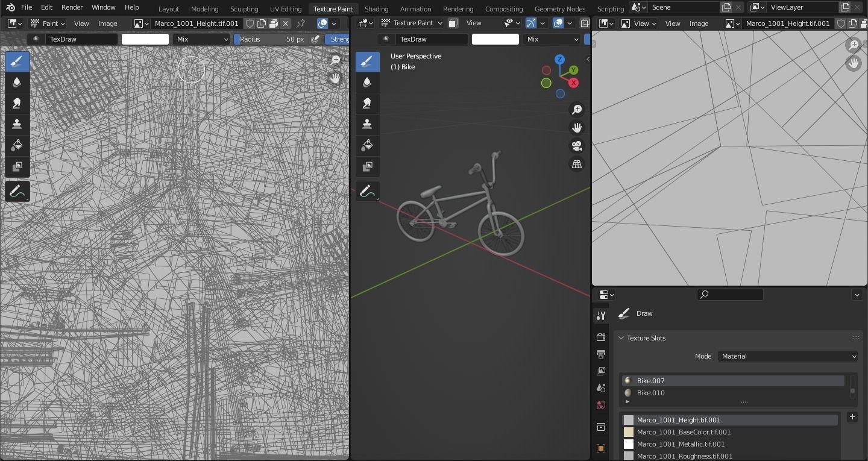This screenshot has width=868, height=461.
Task: Open the World properties tab
Action: tap(601, 405)
